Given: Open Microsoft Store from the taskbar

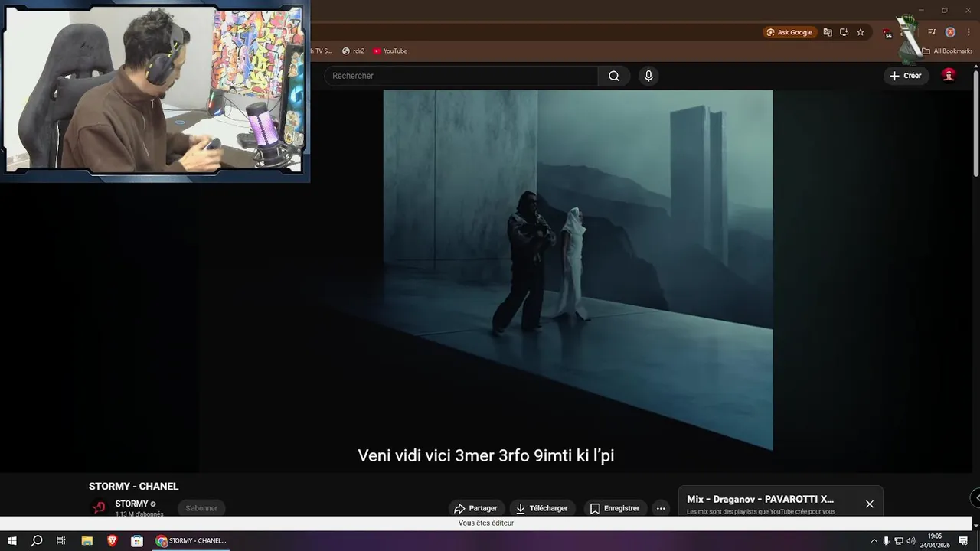Looking at the screenshot, I should click(x=137, y=541).
